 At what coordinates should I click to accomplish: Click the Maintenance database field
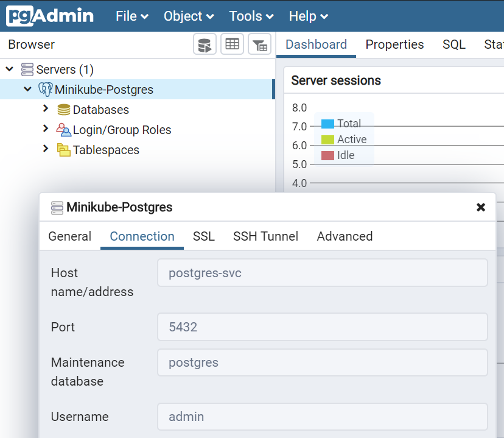323,362
